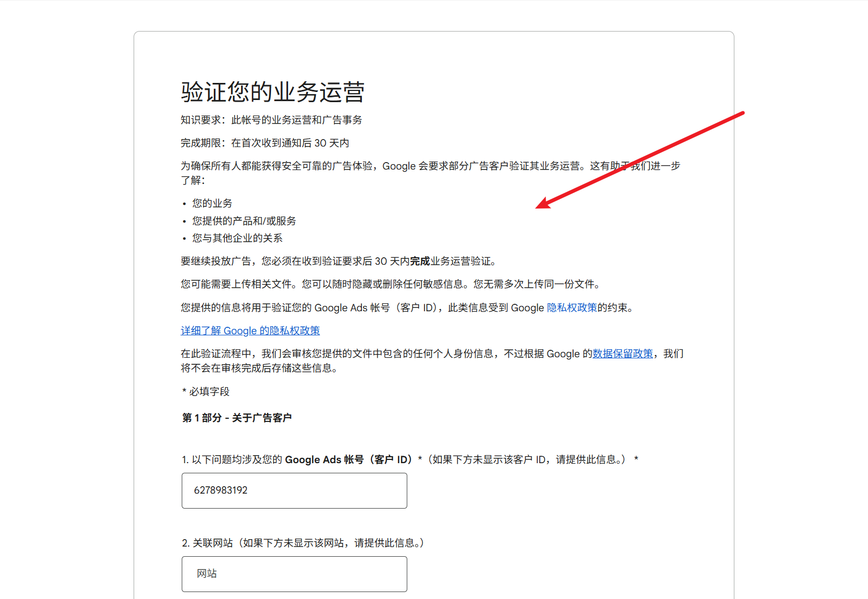The height and width of the screenshot is (599, 868).
Task: Select the page title 验证您的业务运营
Action: tap(273, 92)
